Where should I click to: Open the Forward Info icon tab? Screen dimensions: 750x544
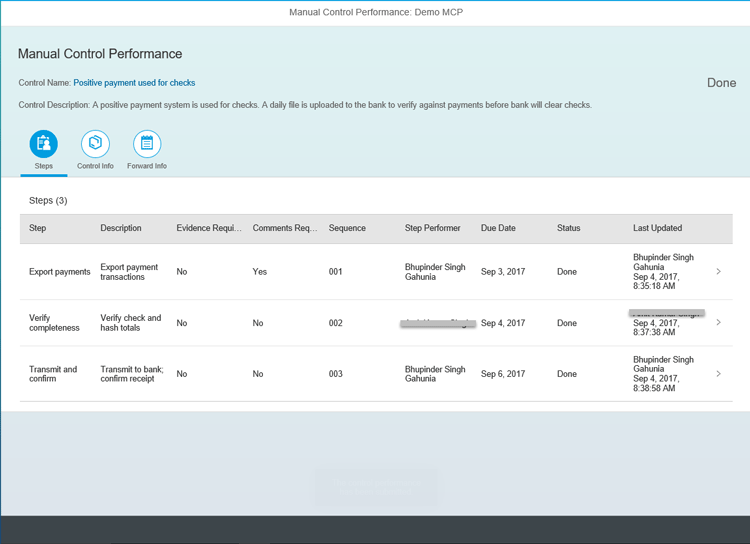147,144
